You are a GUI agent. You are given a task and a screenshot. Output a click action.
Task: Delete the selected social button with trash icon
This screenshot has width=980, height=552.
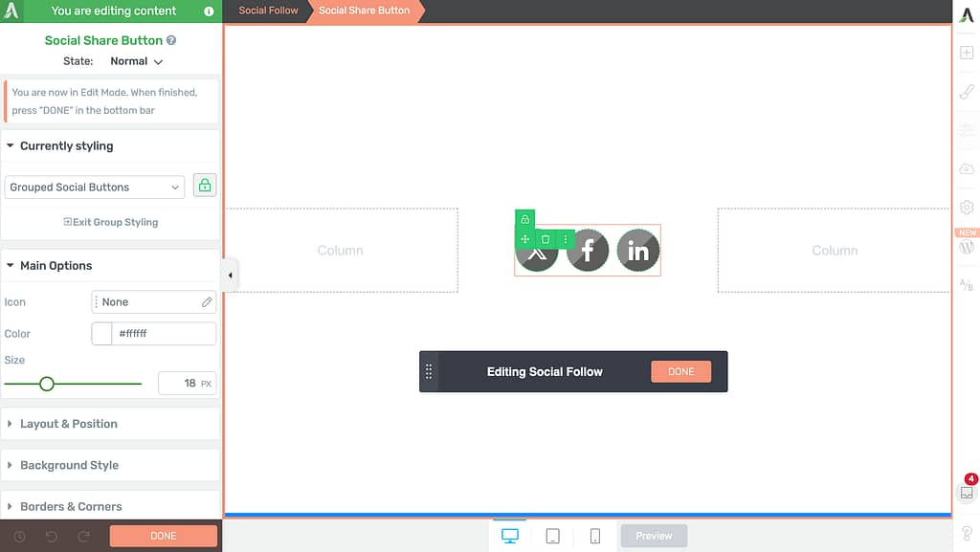pos(545,239)
